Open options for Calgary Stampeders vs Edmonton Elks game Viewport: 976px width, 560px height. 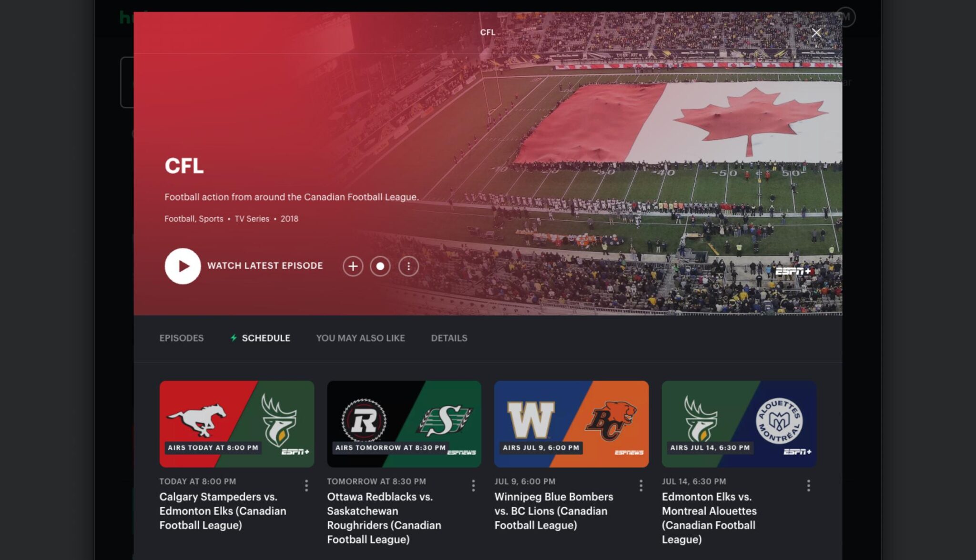305,486
